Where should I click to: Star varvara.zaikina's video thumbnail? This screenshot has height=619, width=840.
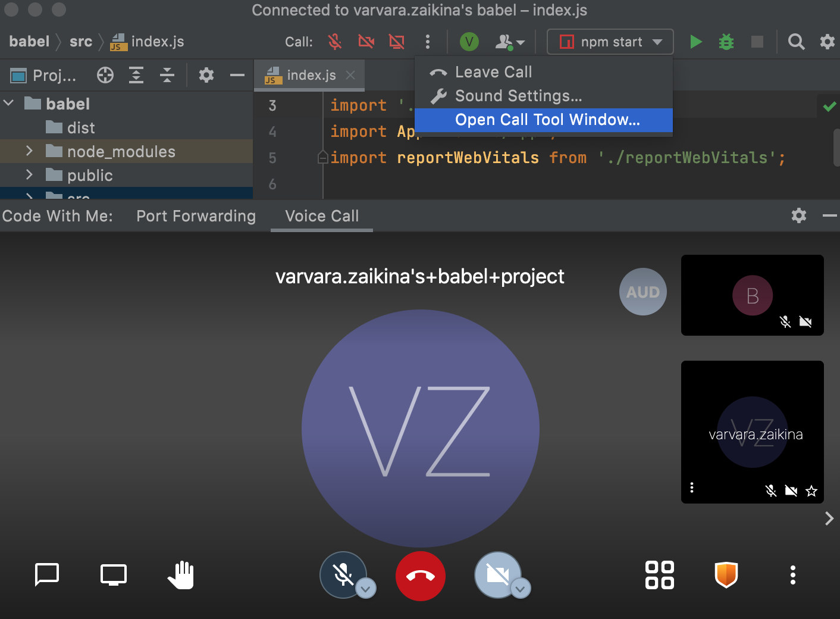[x=811, y=490]
